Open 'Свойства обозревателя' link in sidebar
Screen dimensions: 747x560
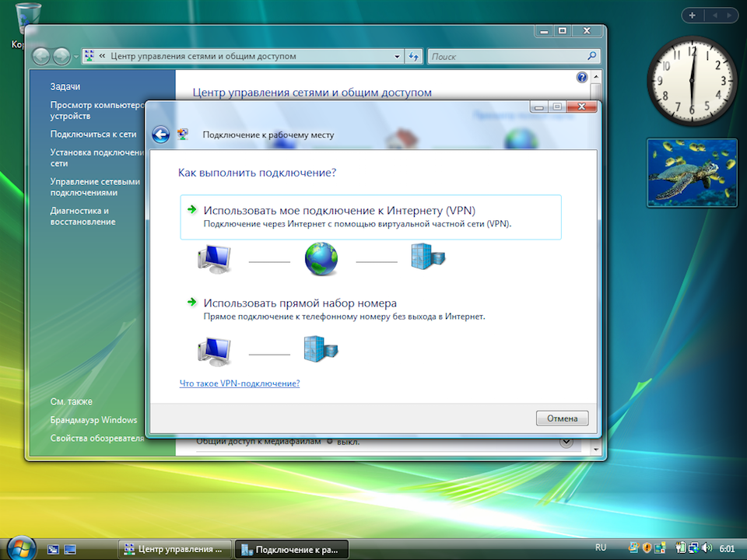[x=97, y=438]
